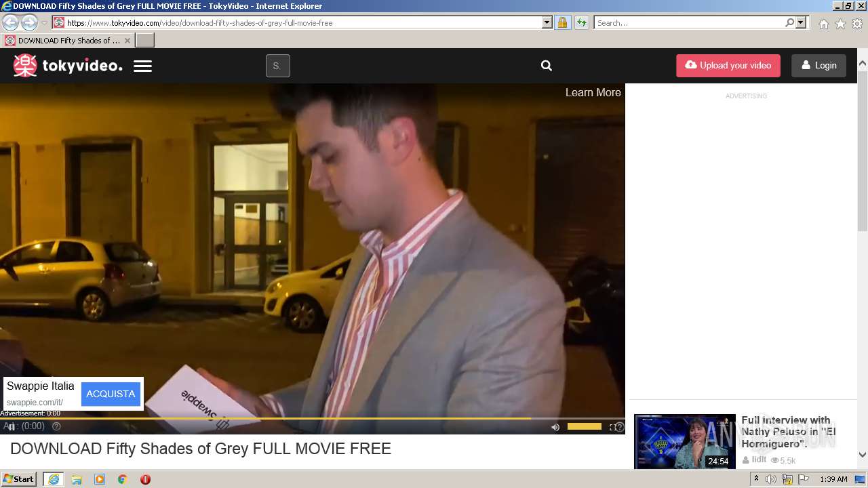Click the site search magnifier icon
Screen dimensions: 868x488
tap(547, 66)
